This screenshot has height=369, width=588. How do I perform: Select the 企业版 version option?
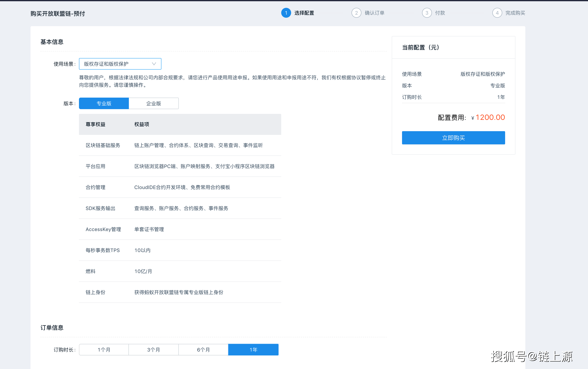tap(154, 103)
